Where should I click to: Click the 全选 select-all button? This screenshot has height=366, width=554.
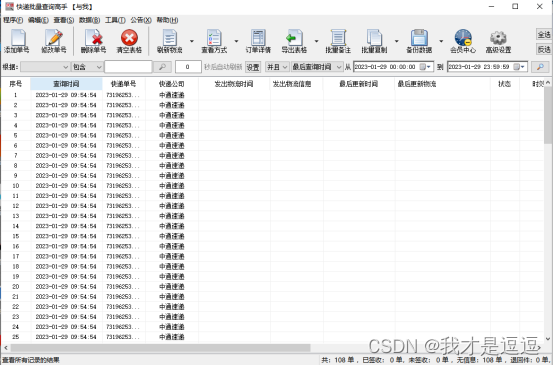(x=544, y=35)
